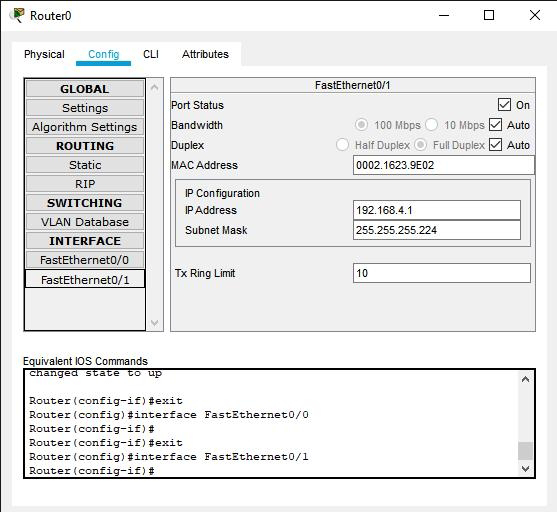Open the CLI tab
Image resolution: width=557 pixels, height=512 pixels.
(151, 54)
